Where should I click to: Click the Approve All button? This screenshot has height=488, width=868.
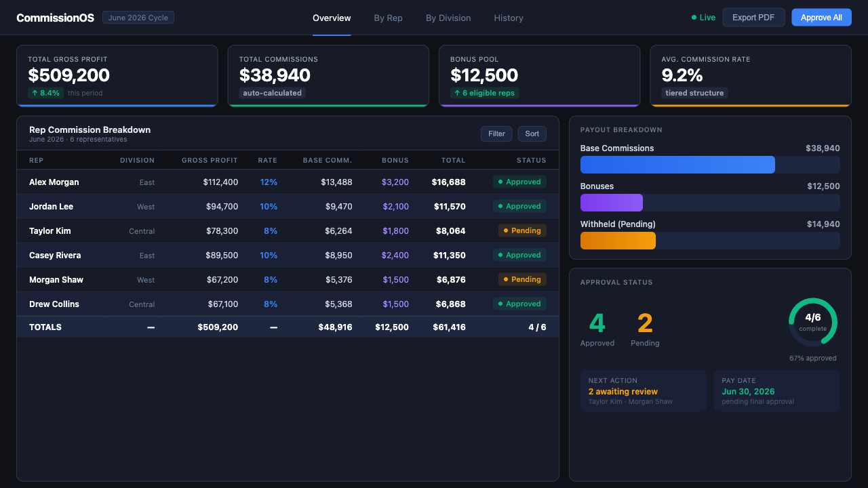tap(821, 18)
